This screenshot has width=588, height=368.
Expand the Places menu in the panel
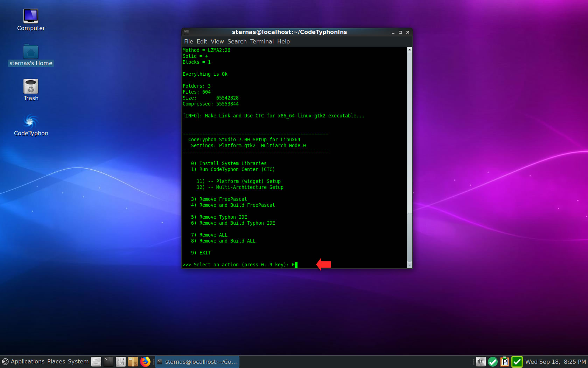click(56, 361)
